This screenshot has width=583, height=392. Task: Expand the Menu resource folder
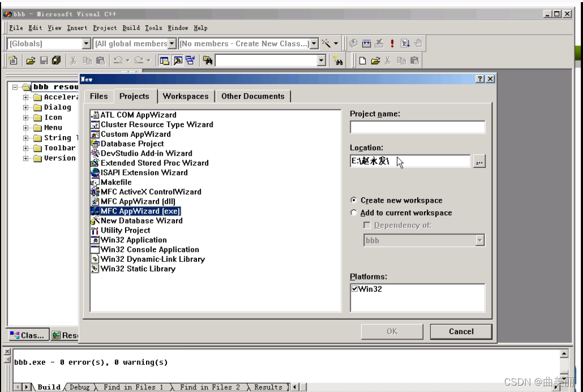[26, 128]
